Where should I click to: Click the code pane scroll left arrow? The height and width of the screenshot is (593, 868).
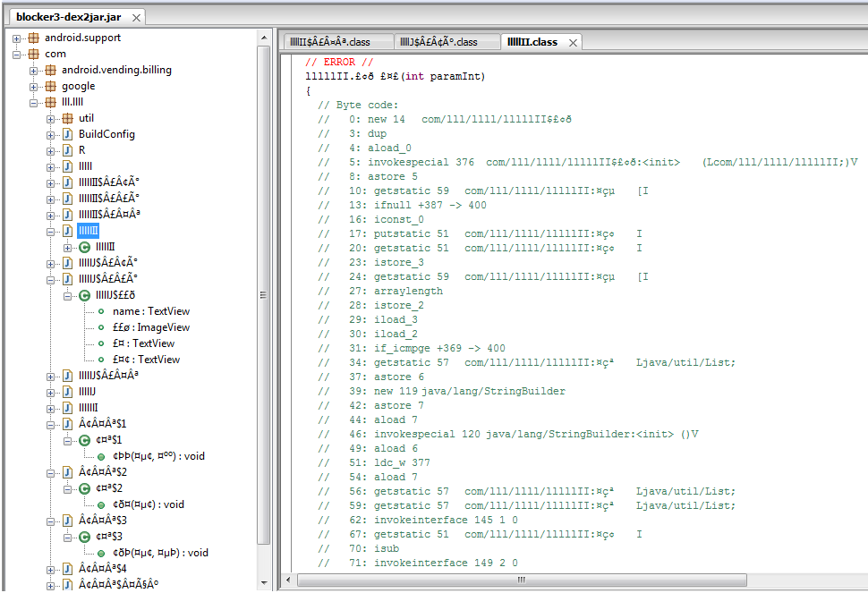click(x=288, y=580)
